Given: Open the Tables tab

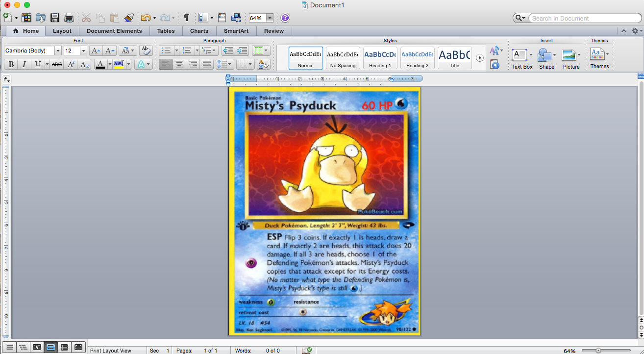Looking at the screenshot, I should 166,31.
